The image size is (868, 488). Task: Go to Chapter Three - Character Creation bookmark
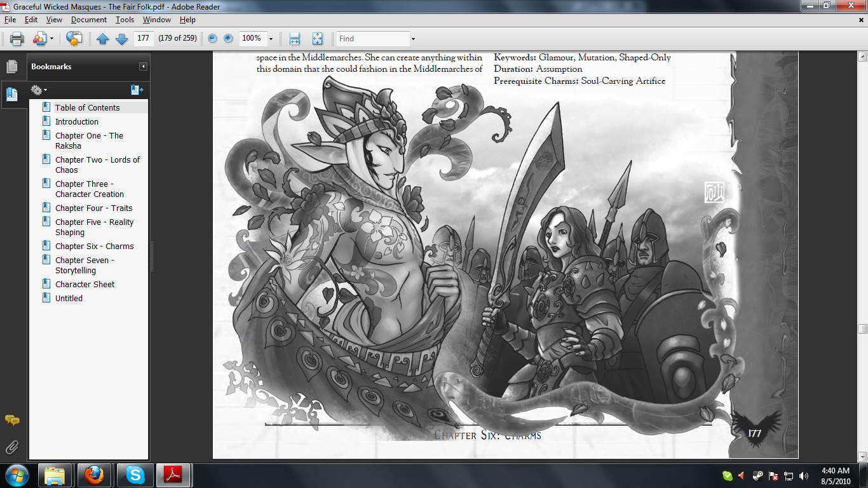[x=90, y=189]
